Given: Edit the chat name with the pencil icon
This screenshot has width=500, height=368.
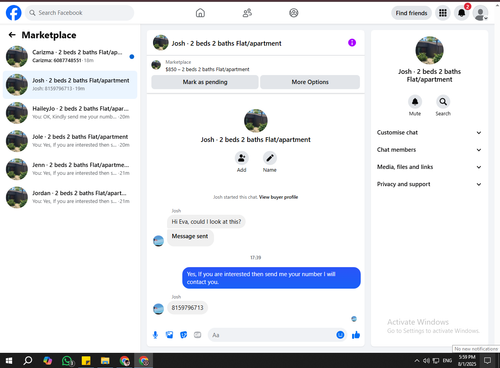Looking at the screenshot, I should (x=270, y=158).
